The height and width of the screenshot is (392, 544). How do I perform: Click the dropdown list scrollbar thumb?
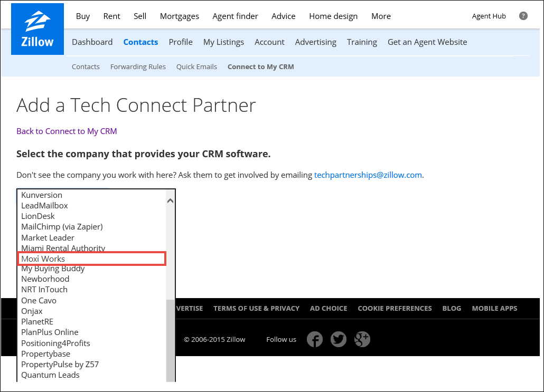(x=170, y=340)
